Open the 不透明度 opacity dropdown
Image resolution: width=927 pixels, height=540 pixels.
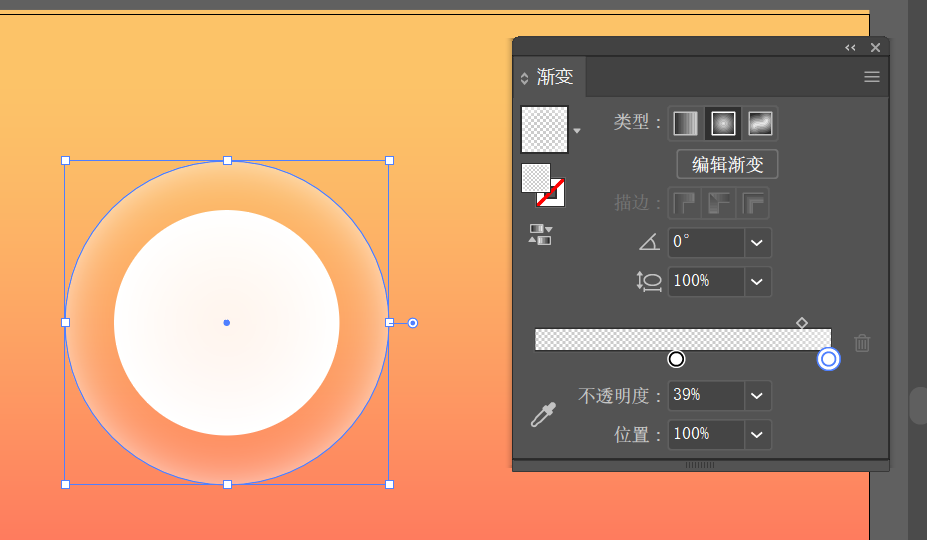757,396
